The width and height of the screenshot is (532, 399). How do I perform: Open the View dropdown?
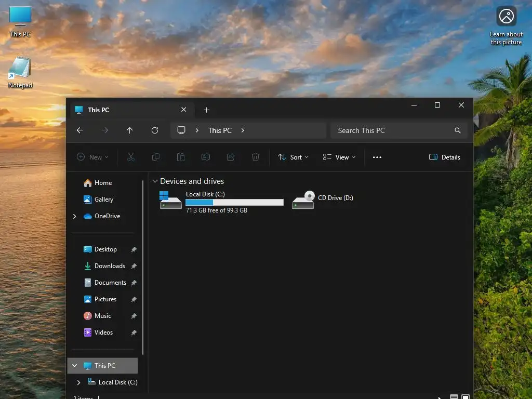coord(339,157)
